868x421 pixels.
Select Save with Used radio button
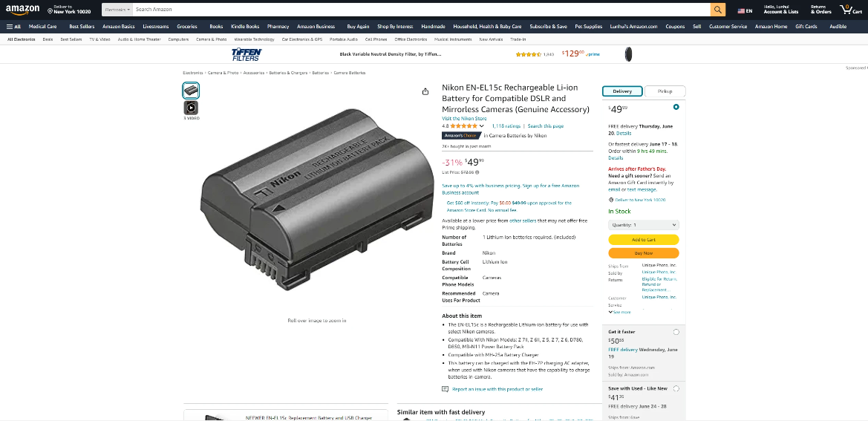(x=676, y=388)
